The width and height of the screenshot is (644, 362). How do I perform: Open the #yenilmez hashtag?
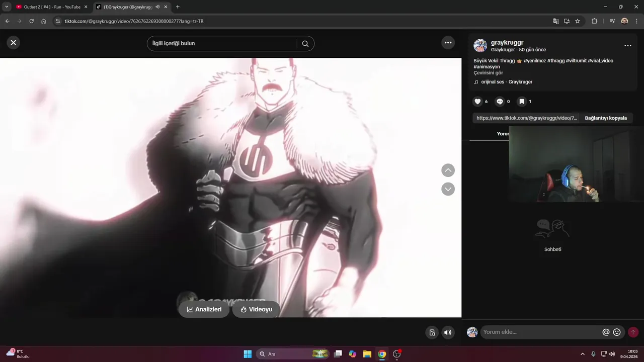click(x=535, y=61)
